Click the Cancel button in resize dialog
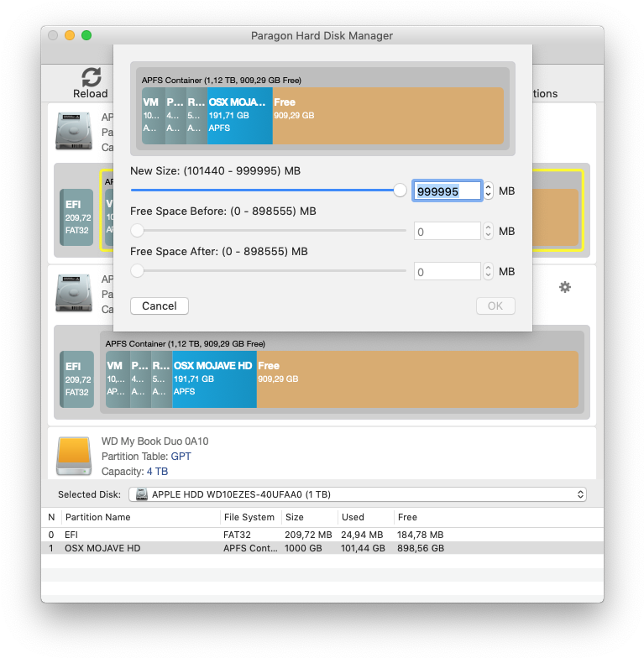Image resolution: width=644 pixels, height=658 pixels. 160,305
